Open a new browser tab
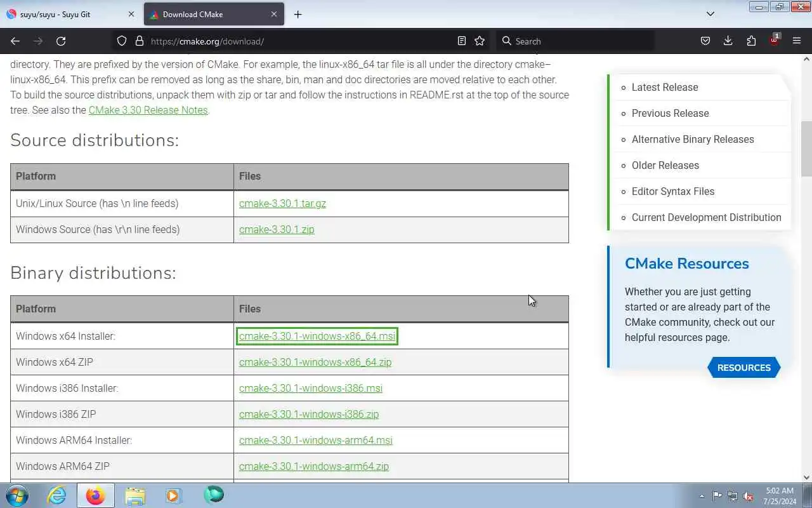 click(298, 14)
